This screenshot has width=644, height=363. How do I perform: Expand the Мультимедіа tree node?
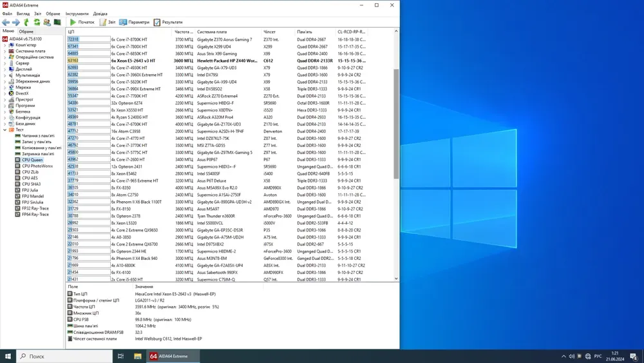pos(5,75)
